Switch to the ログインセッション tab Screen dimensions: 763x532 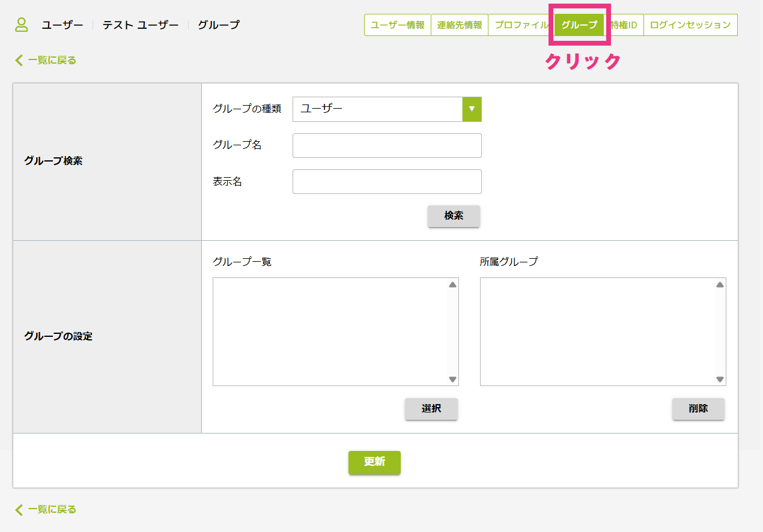(690, 25)
